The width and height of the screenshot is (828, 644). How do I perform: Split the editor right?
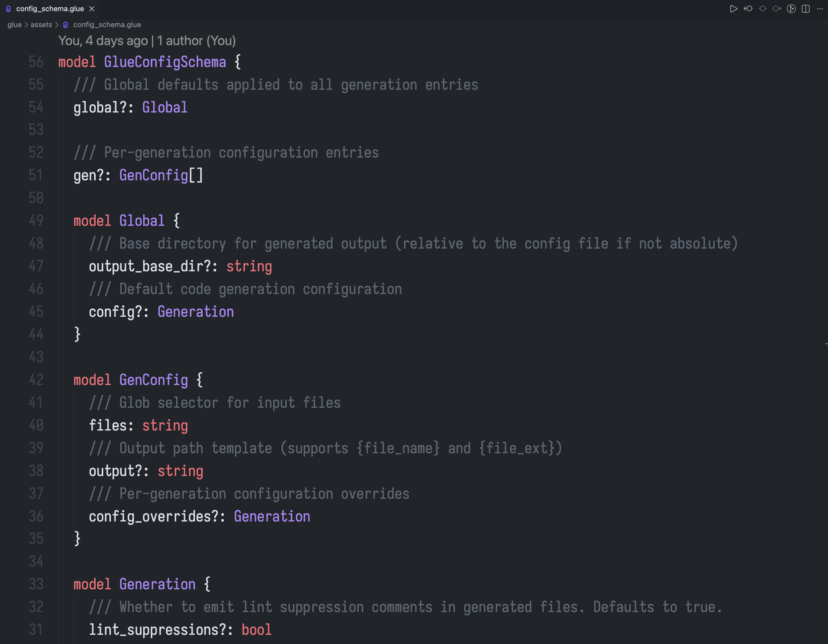[x=806, y=9]
